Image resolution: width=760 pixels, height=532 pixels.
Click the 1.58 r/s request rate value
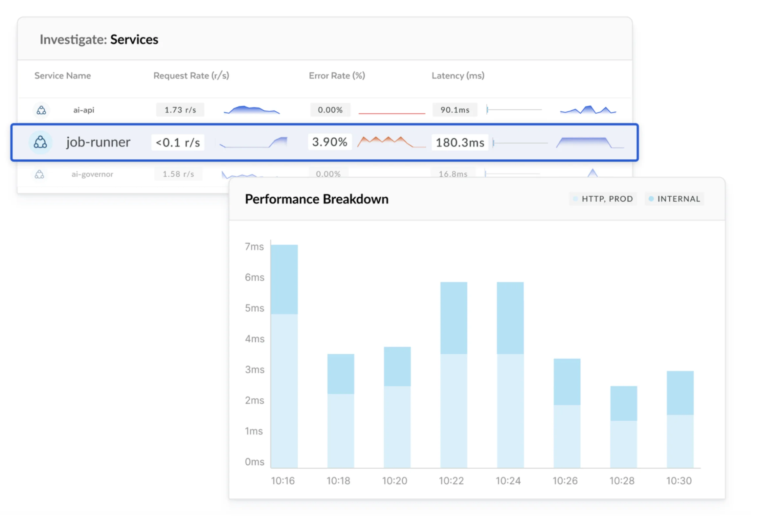click(x=178, y=174)
